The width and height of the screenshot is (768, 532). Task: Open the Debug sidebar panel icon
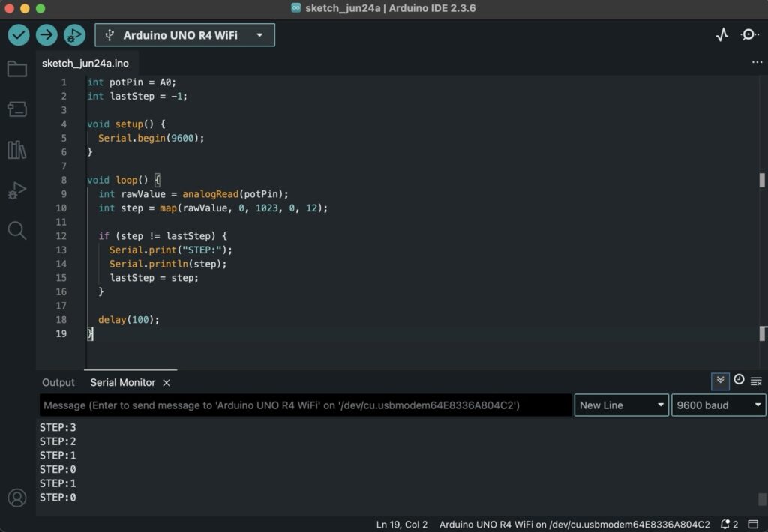[x=17, y=190]
